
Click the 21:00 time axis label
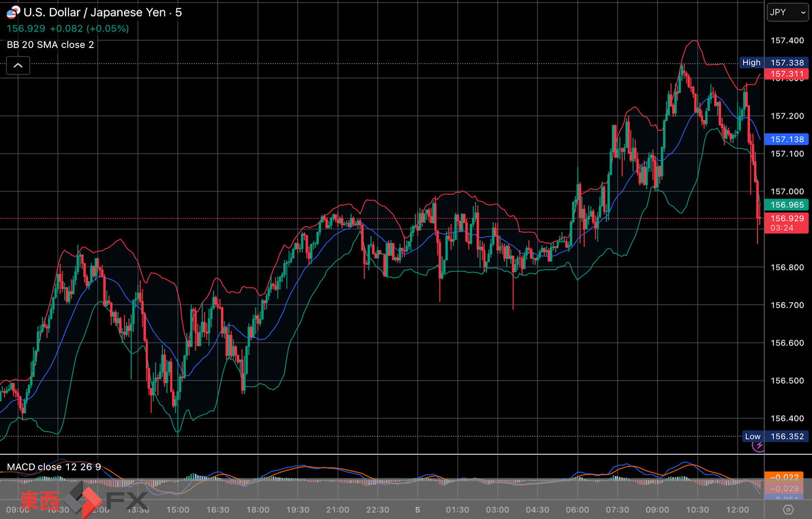coord(338,510)
